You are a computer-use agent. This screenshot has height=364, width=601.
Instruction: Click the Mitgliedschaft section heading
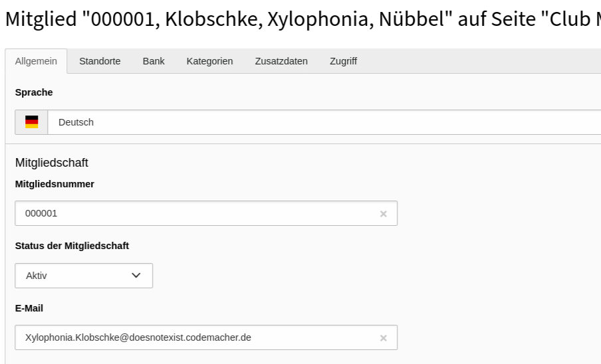[52, 163]
